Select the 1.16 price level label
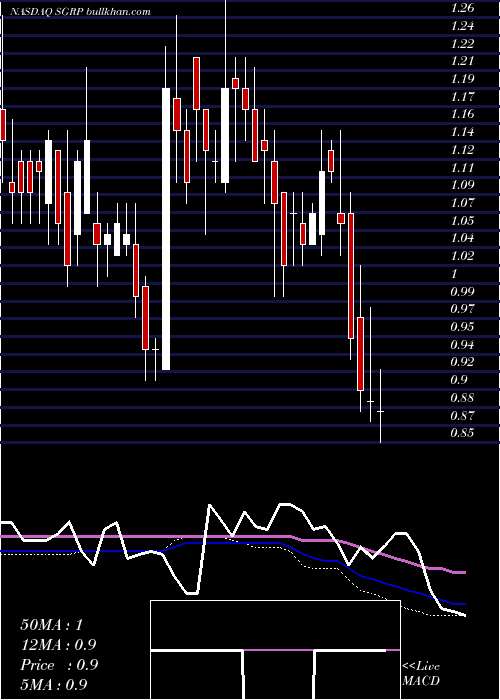 (462, 114)
